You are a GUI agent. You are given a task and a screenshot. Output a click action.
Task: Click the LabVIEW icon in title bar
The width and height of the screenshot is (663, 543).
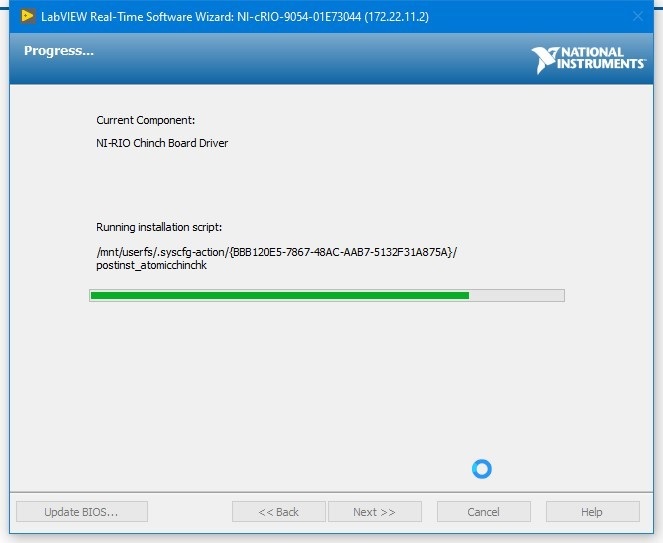pos(28,16)
